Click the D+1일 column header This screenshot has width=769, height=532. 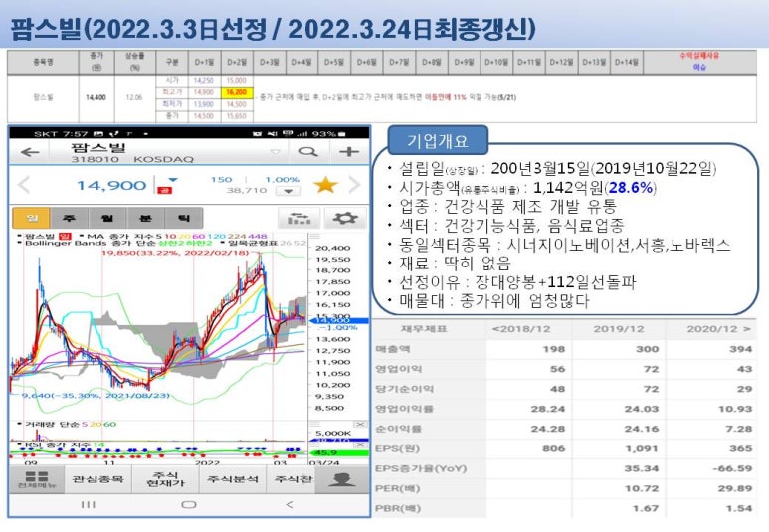[204, 63]
